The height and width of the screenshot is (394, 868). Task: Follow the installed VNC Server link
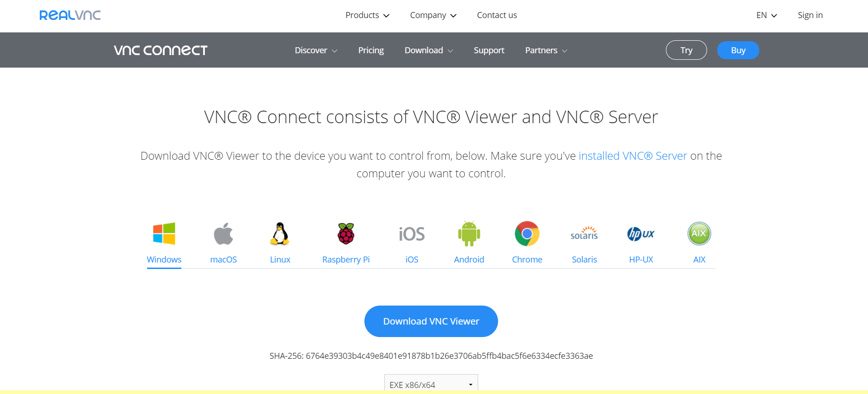click(633, 156)
